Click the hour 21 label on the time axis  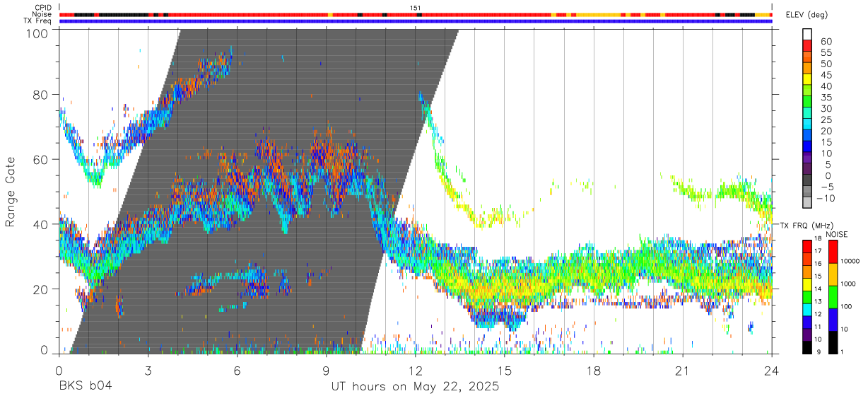tap(683, 371)
